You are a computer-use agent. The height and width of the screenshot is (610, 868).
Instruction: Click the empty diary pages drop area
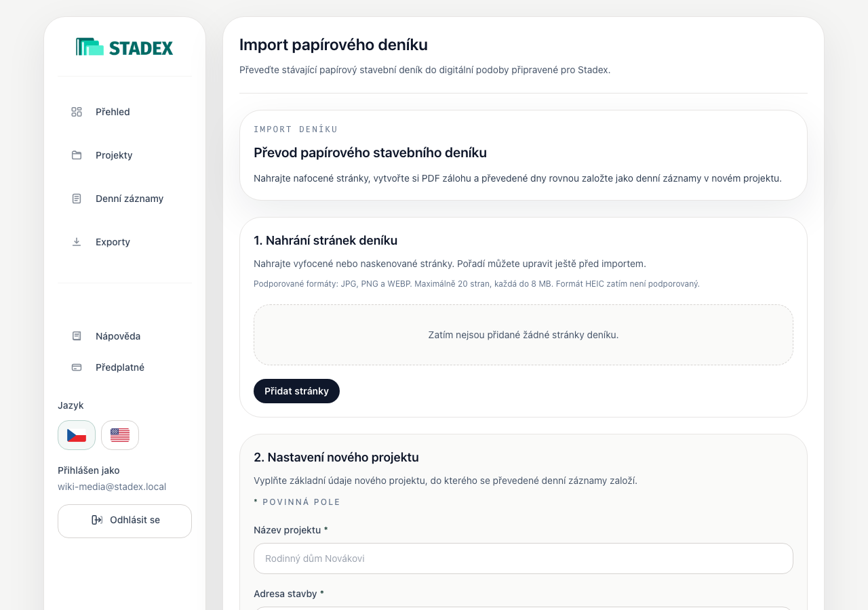(524, 335)
